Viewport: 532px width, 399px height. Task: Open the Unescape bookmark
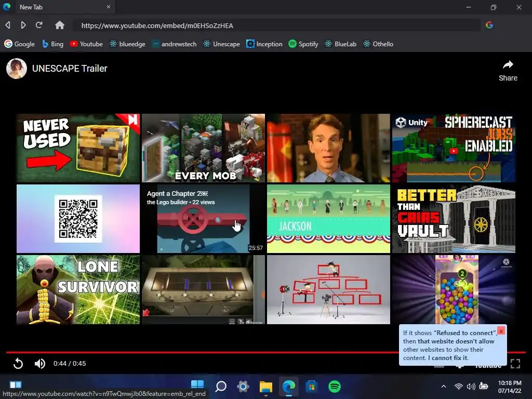(x=221, y=44)
